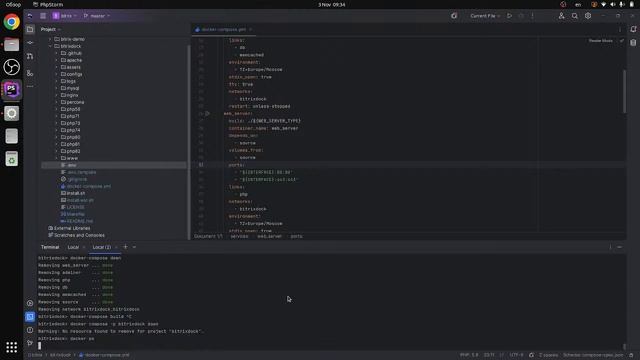640x360 pixels.
Task: Open the master branch dropdown
Action: click(x=97, y=16)
